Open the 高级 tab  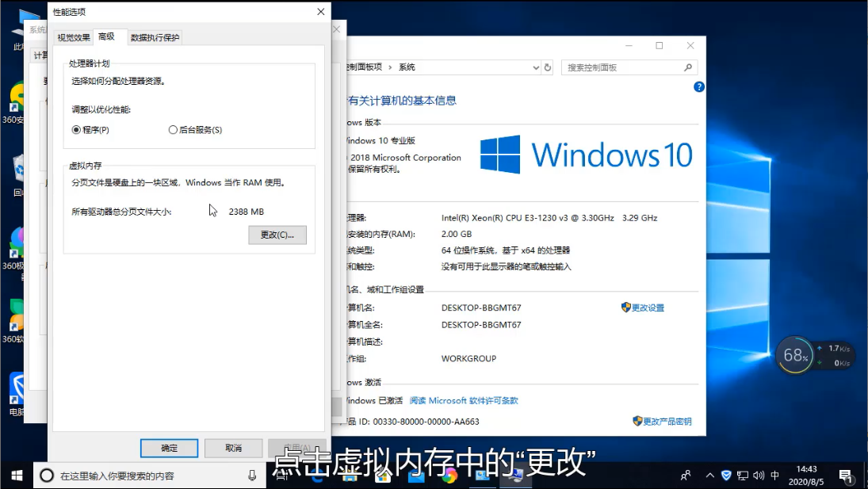click(107, 36)
